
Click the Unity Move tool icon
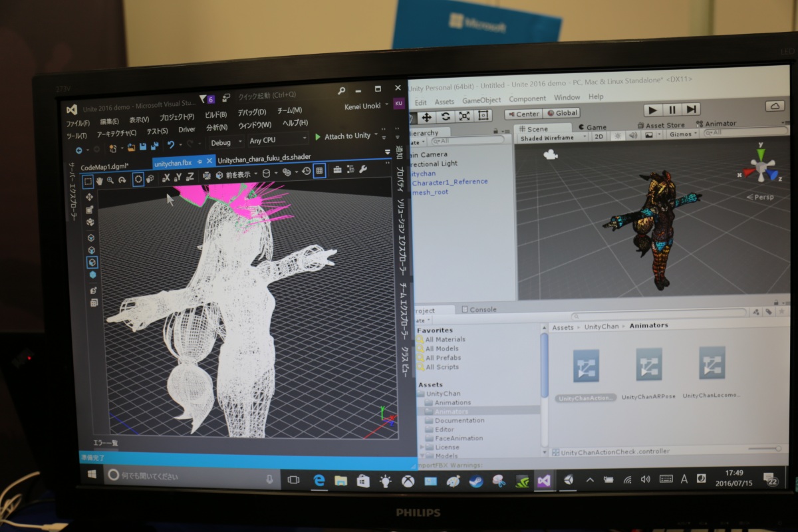(427, 117)
